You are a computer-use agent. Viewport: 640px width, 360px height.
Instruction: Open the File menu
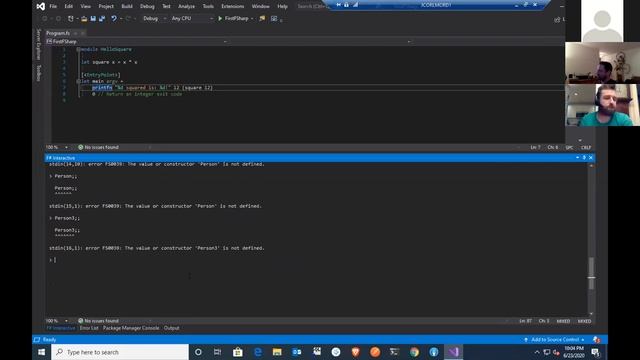[53, 6]
